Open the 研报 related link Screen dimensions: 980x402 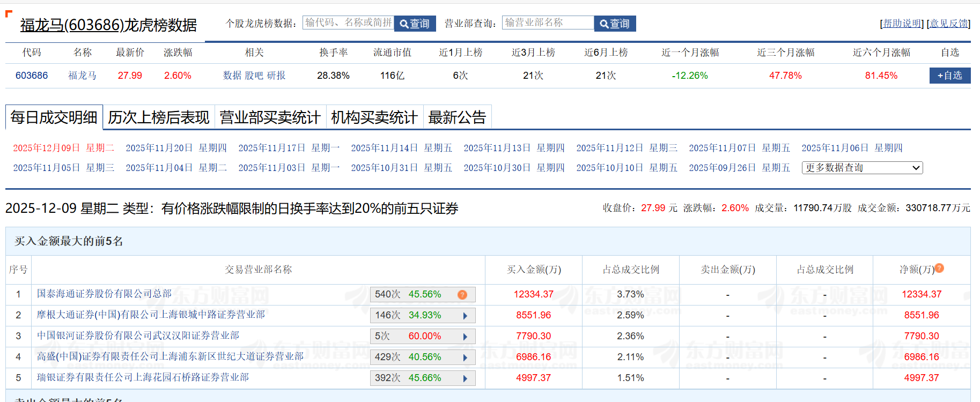tap(276, 76)
